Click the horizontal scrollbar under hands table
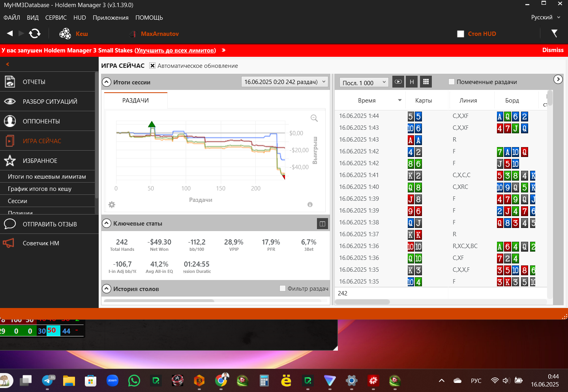This screenshot has height=392, width=568. click(x=362, y=302)
